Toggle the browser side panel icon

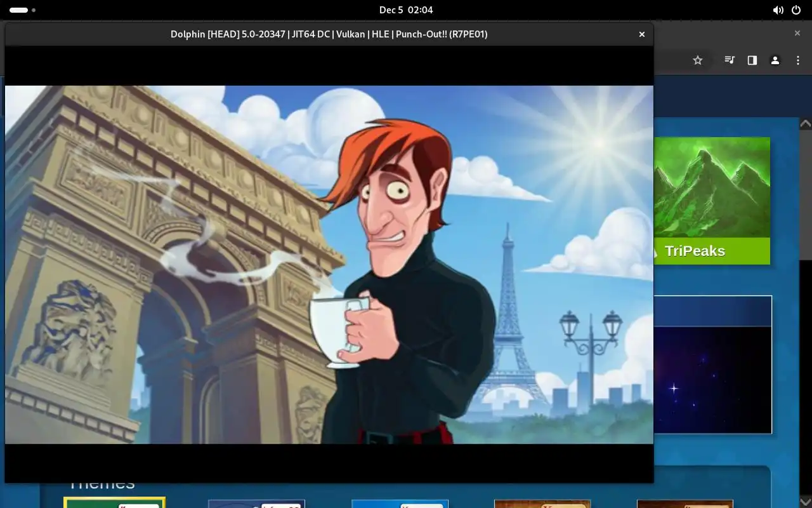tap(752, 60)
